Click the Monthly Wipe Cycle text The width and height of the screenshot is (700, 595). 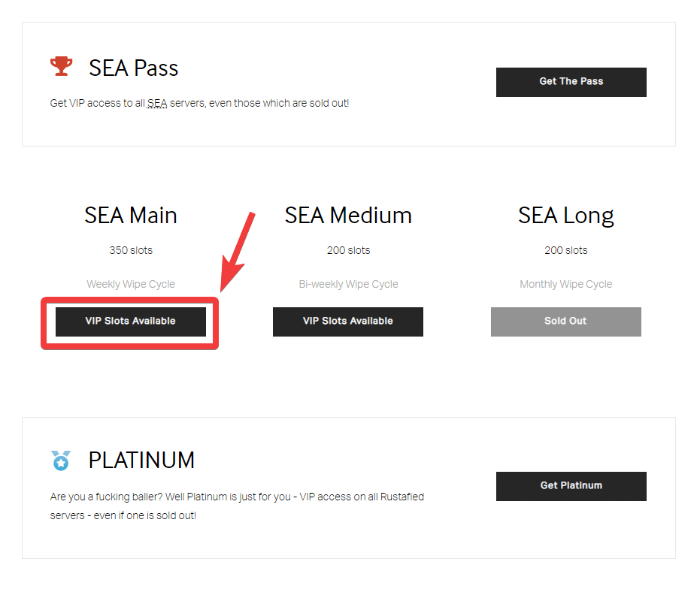click(x=565, y=284)
